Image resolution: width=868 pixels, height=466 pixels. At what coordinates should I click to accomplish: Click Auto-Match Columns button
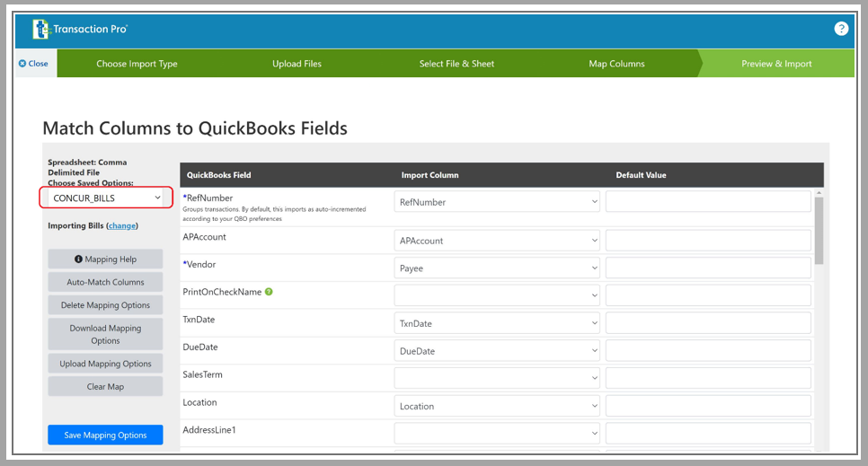[x=105, y=282]
